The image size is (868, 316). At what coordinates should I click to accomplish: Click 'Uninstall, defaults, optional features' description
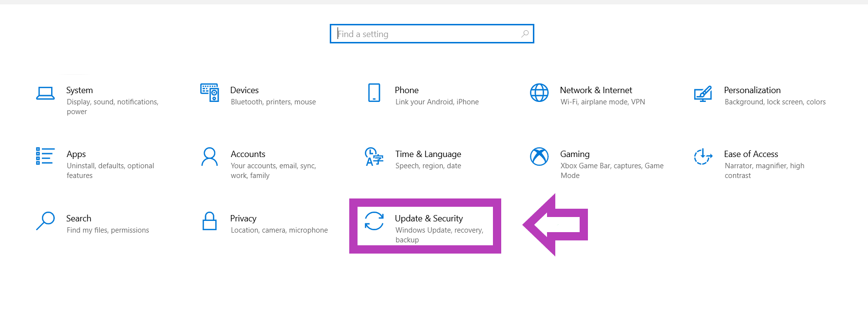point(111,171)
